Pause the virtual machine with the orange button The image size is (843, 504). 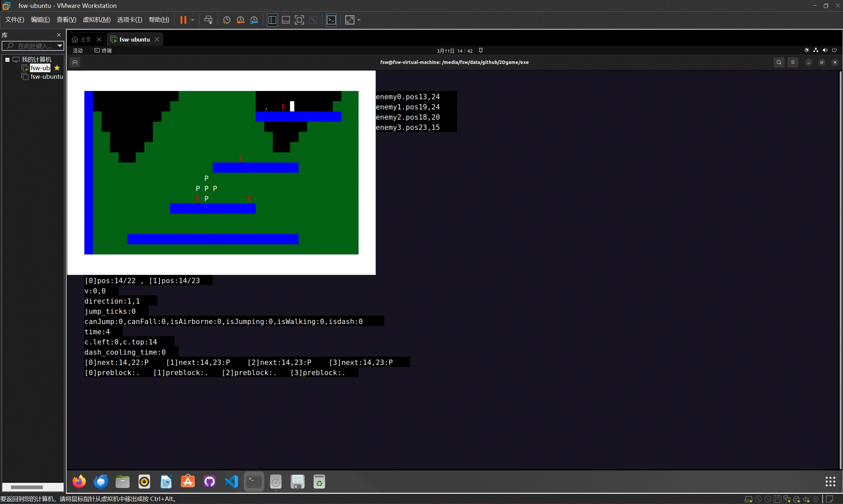tap(183, 20)
